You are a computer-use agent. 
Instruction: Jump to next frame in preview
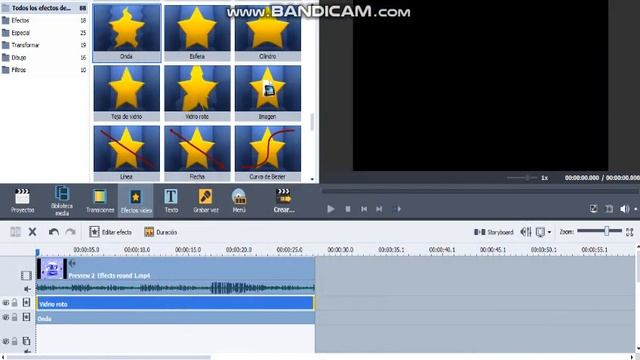[379, 209]
